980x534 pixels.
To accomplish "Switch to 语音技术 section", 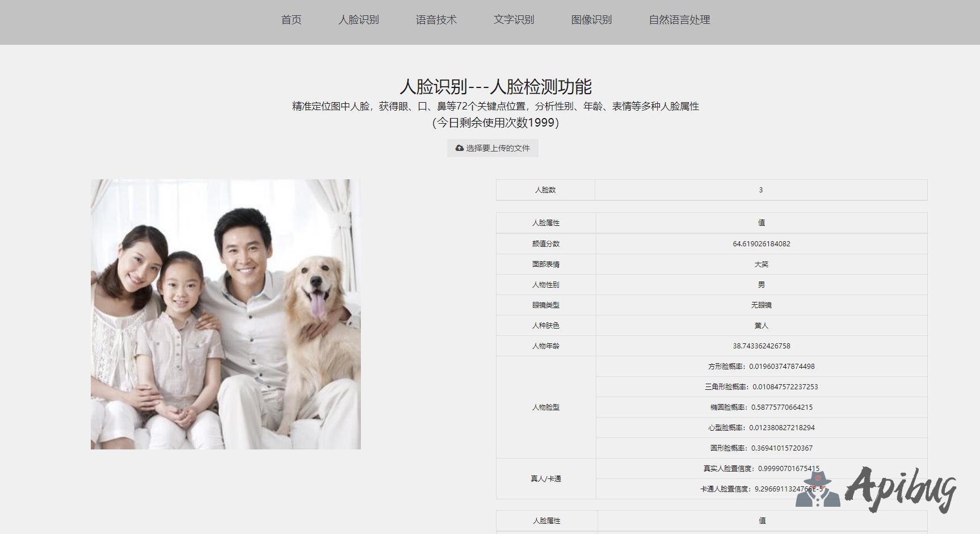I will click(436, 20).
